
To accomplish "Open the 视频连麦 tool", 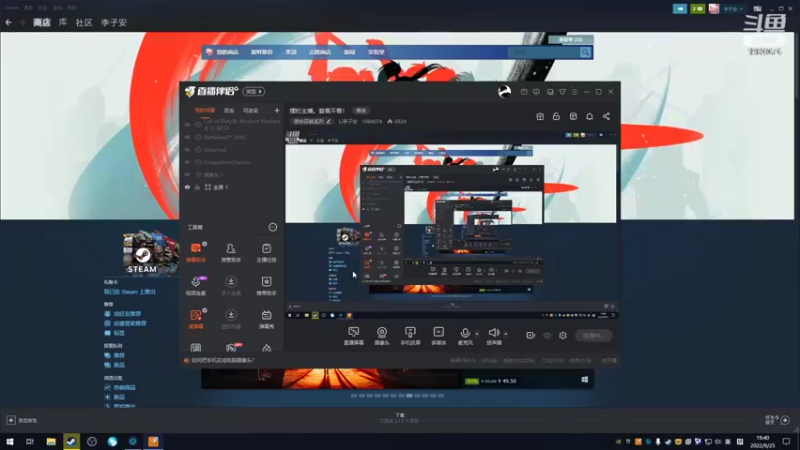I will click(x=196, y=286).
